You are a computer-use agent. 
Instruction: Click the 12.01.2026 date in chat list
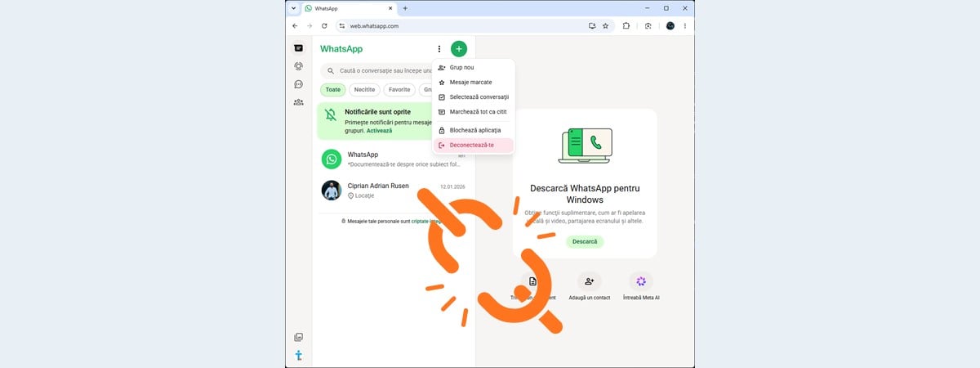pos(452,186)
